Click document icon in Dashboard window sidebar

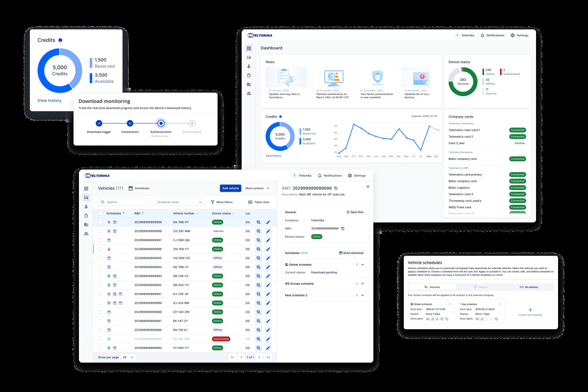click(x=249, y=75)
